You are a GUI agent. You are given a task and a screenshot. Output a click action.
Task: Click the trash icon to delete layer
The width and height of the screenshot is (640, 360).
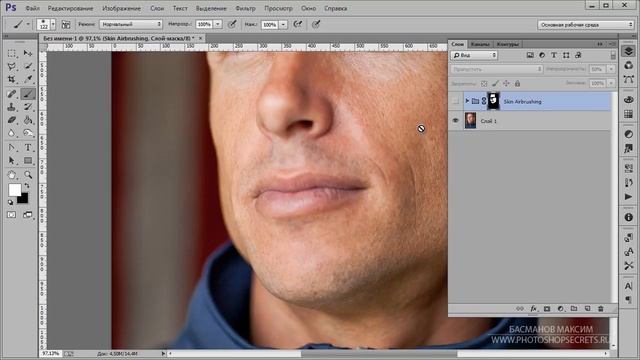(x=600, y=309)
